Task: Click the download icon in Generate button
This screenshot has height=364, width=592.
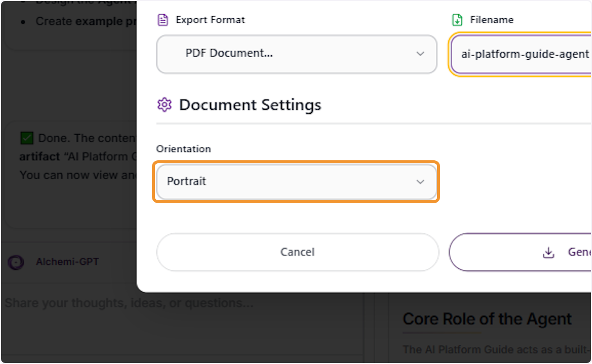Action: [x=548, y=253]
